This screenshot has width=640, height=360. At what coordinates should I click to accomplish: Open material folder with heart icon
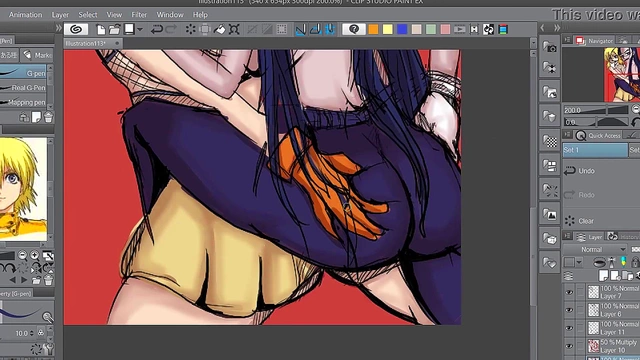[x=549, y=263]
